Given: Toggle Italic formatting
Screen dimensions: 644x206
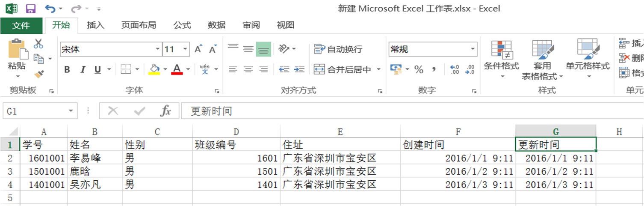Looking at the screenshot, I should (83, 69).
